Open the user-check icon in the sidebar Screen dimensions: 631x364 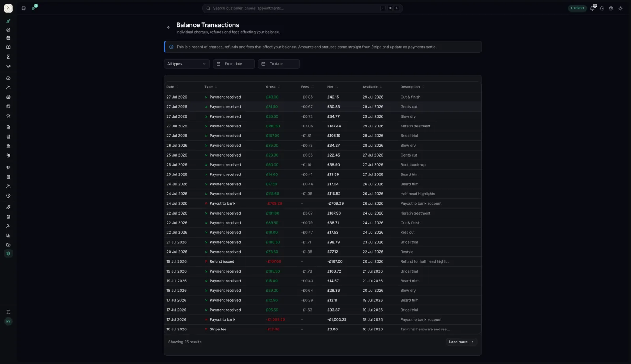[x=8, y=226]
